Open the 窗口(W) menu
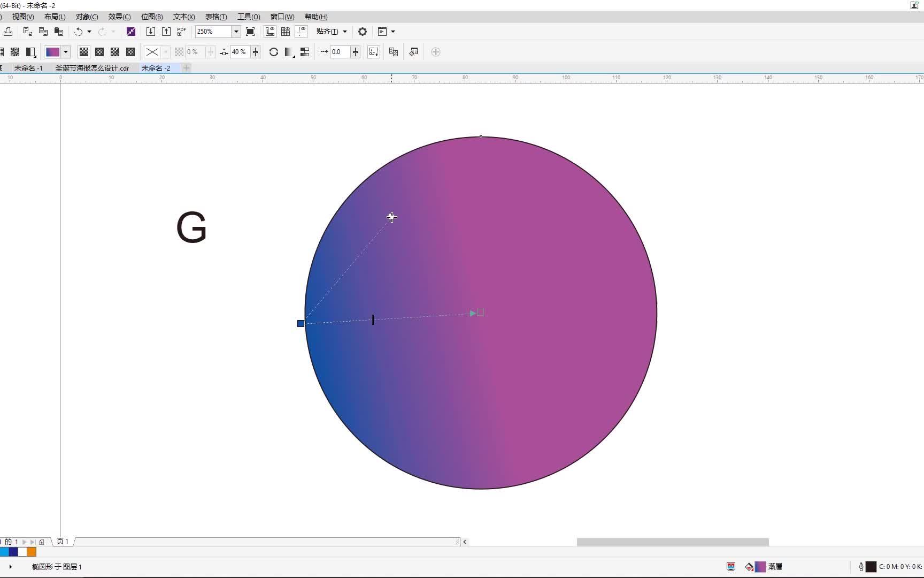The height and width of the screenshot is (578, 924). (282, 17)
